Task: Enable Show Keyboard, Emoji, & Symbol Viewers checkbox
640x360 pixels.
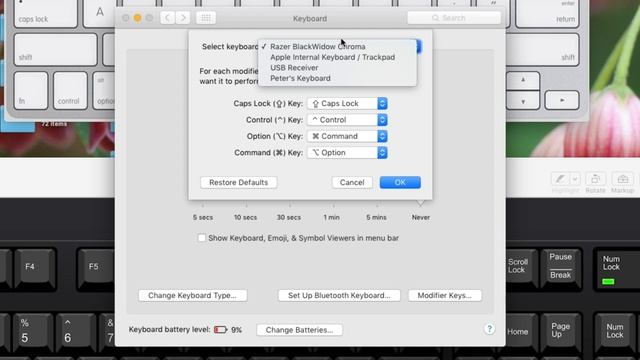Action: 202,238
